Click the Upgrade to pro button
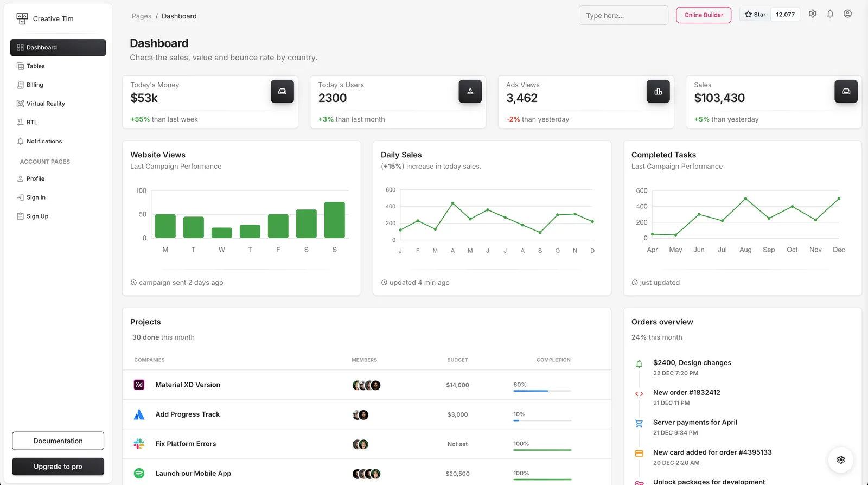The image size is (868, 485). 58,467
